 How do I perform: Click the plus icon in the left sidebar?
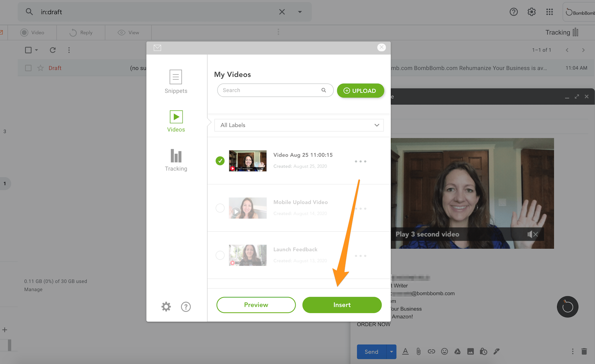click(x=5, y=330)
